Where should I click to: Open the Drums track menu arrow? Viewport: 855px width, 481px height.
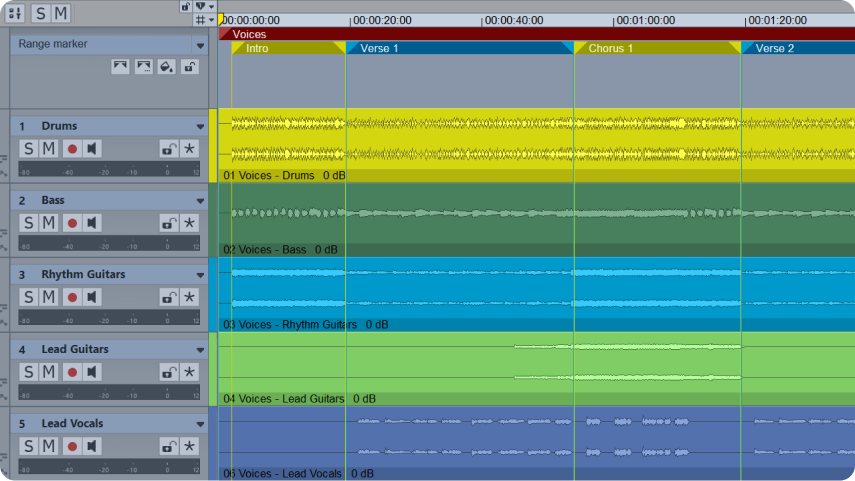200,127
